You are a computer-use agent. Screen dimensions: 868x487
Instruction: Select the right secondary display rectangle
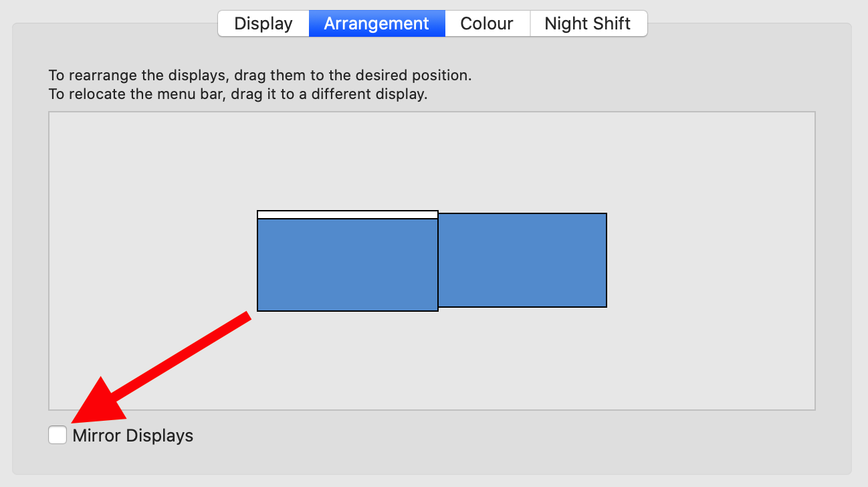click(522, 260)
